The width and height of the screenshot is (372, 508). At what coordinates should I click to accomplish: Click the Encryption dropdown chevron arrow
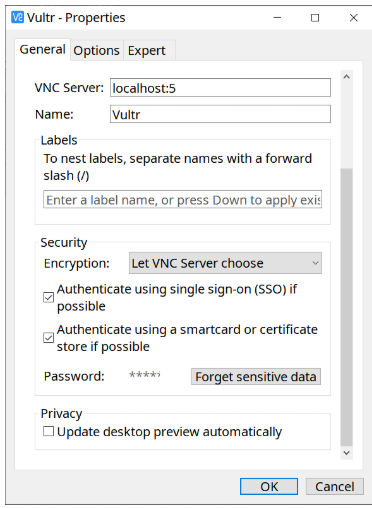[x=315, y=263]
